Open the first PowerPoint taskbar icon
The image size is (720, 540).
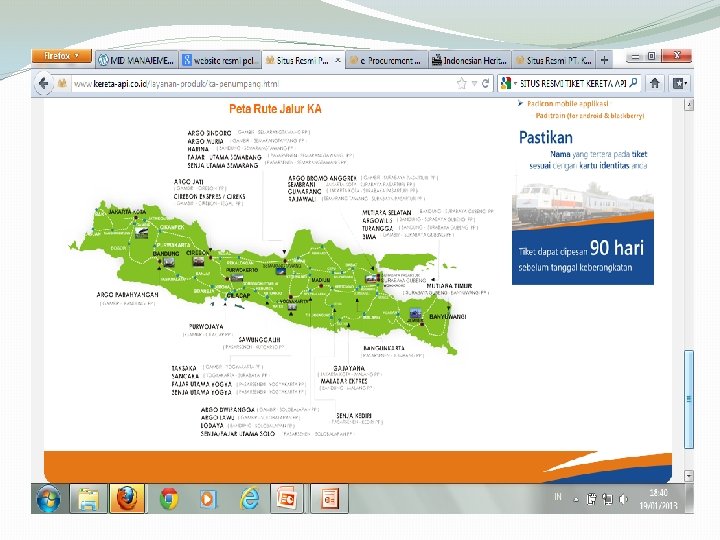click(x=287, y=499)
